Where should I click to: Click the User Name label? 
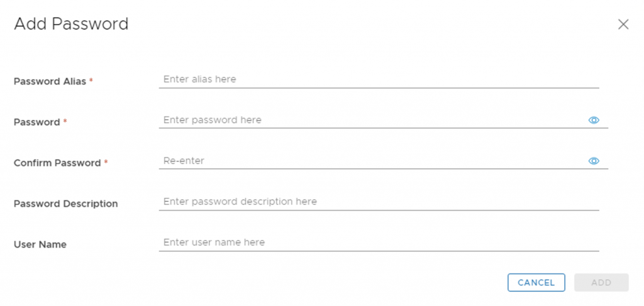(40, 244)
